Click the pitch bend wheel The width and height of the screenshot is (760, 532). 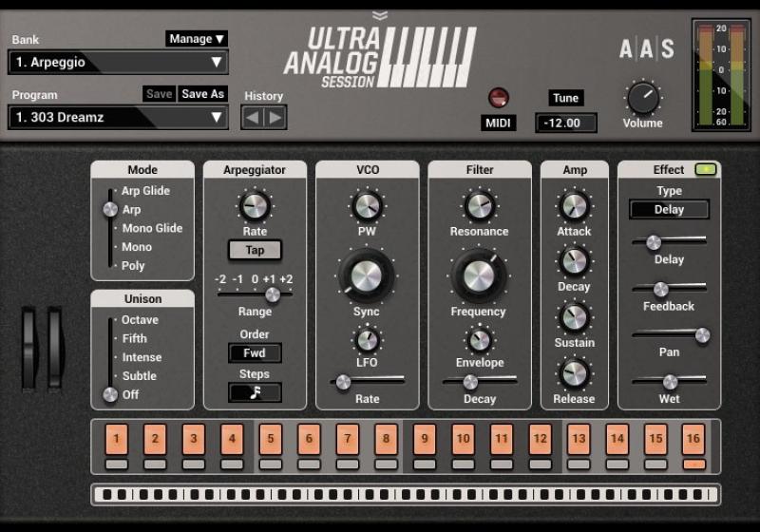click(x=29, y=348)
